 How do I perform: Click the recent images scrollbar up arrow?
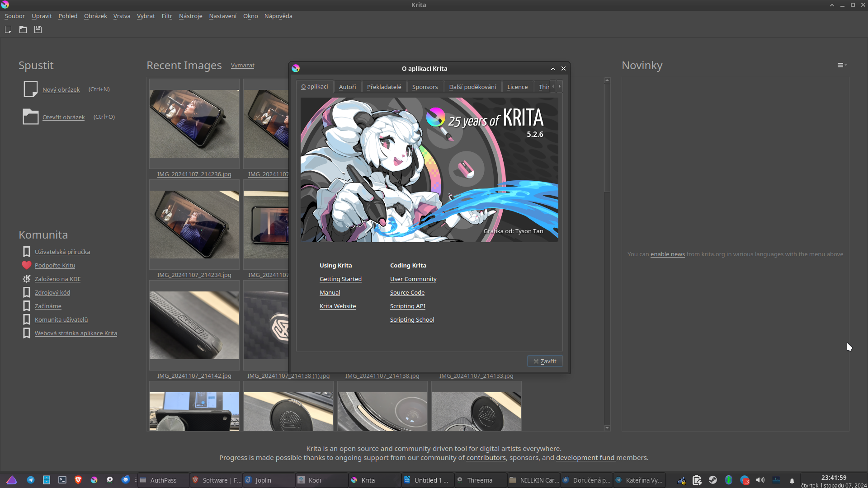point(607,80)
